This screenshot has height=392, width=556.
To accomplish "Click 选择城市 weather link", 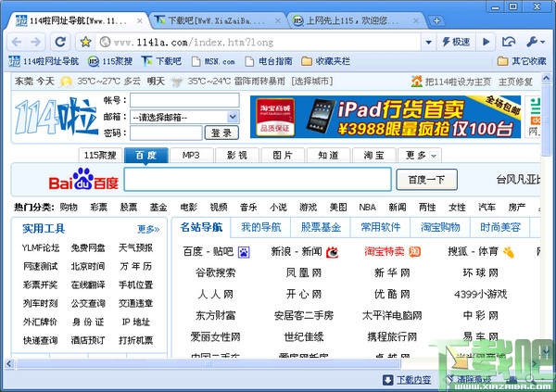I will coord(312,82).
